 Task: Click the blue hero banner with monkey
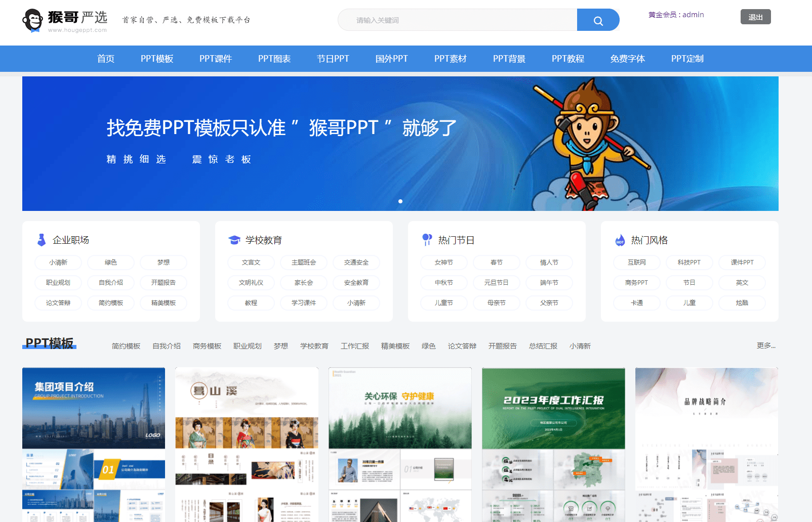click(x=400, y=144)
